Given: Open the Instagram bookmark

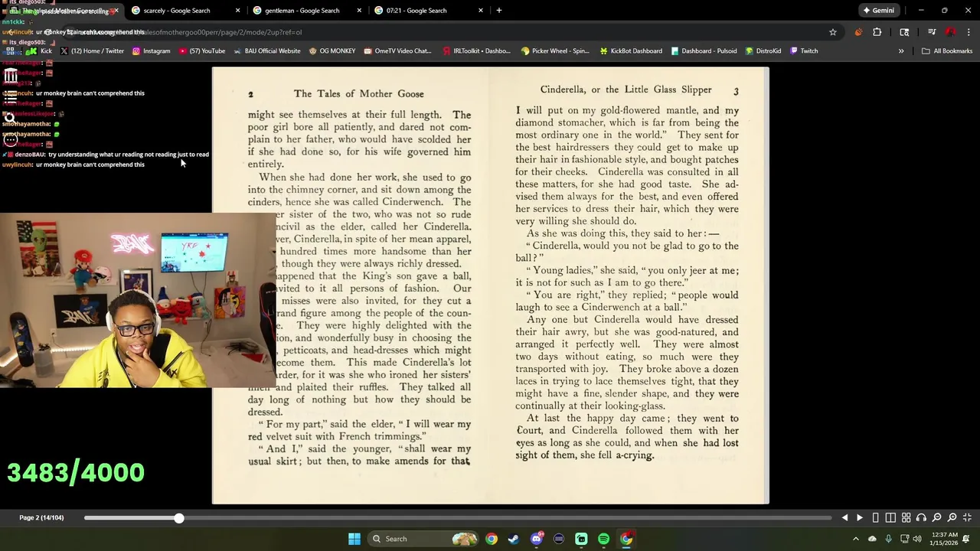Looking at the screenshot, I should (151, 51).
